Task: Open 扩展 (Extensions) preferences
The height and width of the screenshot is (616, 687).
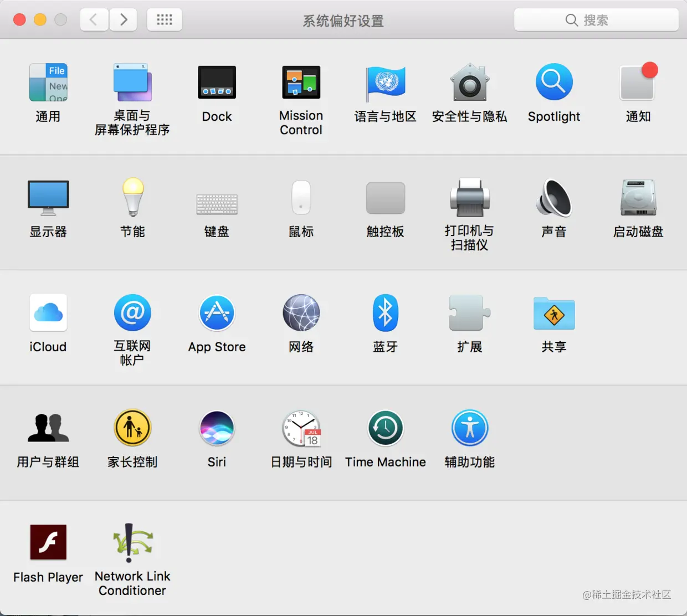Action: 470,313
